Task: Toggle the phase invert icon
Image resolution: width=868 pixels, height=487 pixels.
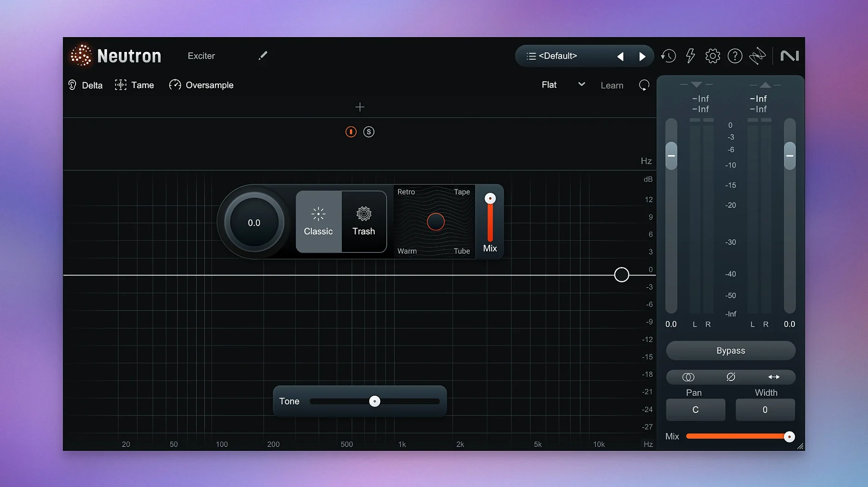Action: pyautogui.click(x=731, y=377)
